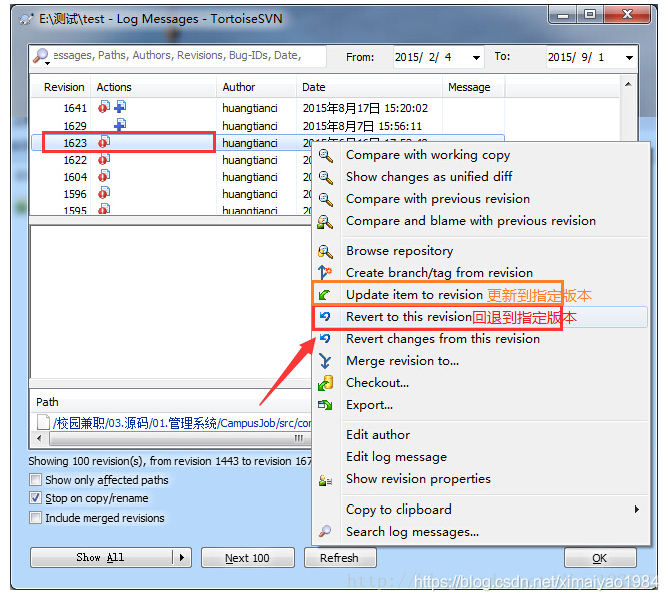Select the revision 1629 row number
The image size is (669, 601).
(75, 126)
